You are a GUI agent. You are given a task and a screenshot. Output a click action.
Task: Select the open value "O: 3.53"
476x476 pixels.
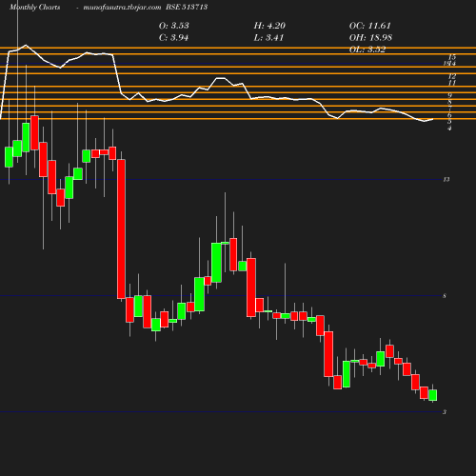point(174,26)
